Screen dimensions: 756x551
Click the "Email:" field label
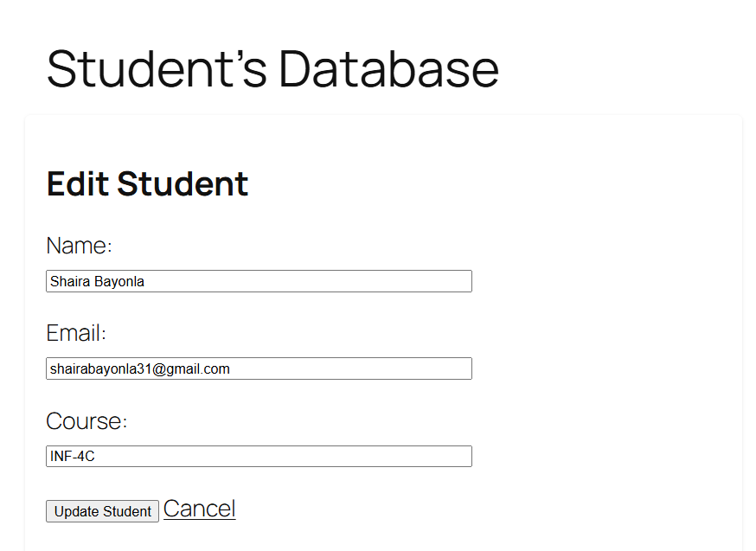76,333
